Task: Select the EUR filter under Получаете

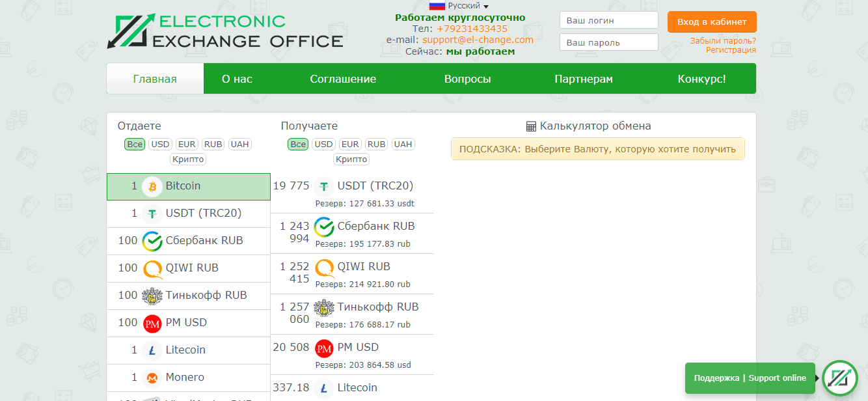Action: (x=349, y=144)
